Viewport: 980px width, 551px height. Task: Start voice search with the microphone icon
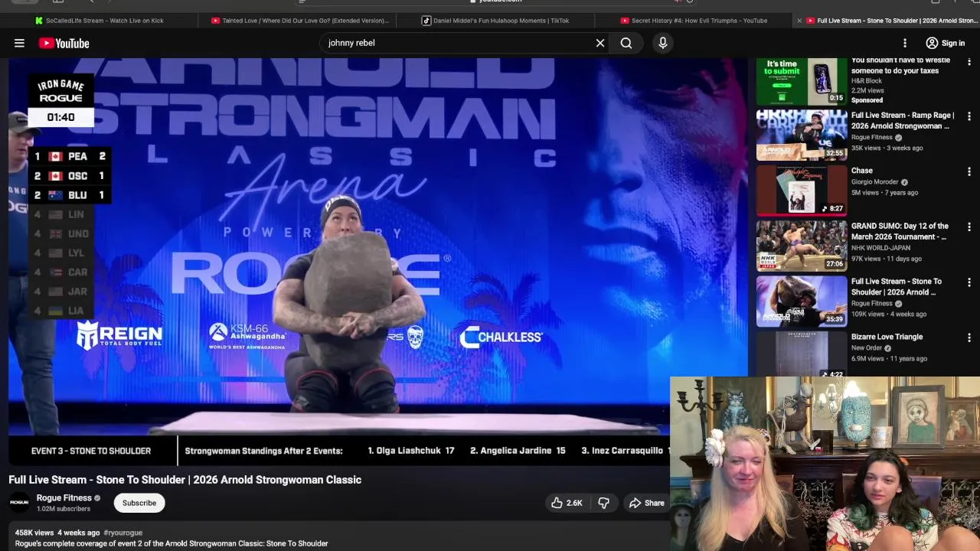click(x=663, y=43)
